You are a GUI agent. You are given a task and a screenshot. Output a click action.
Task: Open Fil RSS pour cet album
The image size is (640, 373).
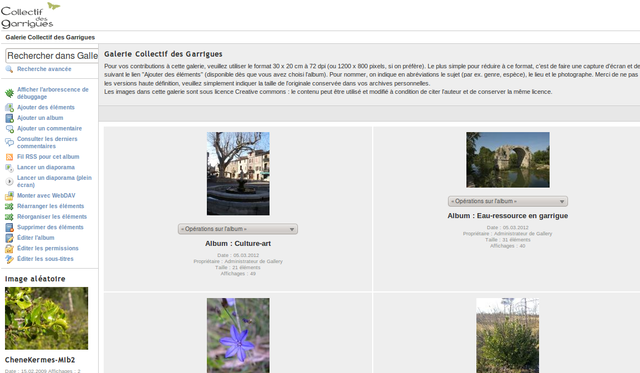coord(48,157)
